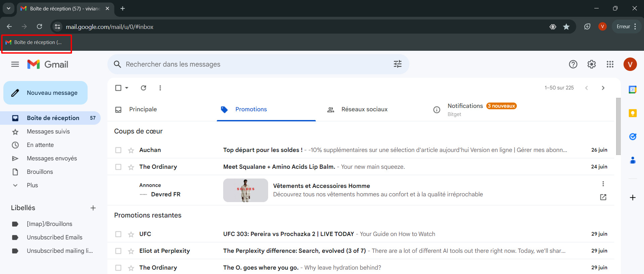Switch to Réseaux sociaux tab
This screenshot has width=644, height=274.
[x=372, y=110]
